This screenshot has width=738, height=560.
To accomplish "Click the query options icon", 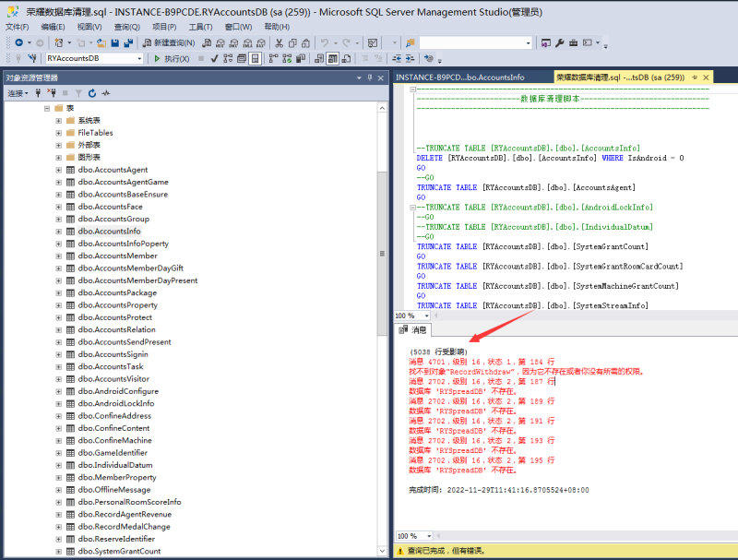I will pyautogui.click(x=242, y=58).
